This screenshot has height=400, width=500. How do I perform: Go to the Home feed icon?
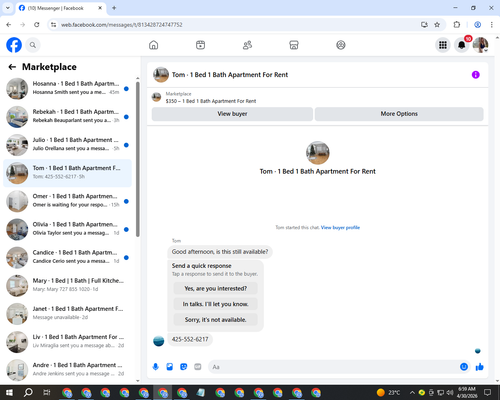(x=153, y=45)
